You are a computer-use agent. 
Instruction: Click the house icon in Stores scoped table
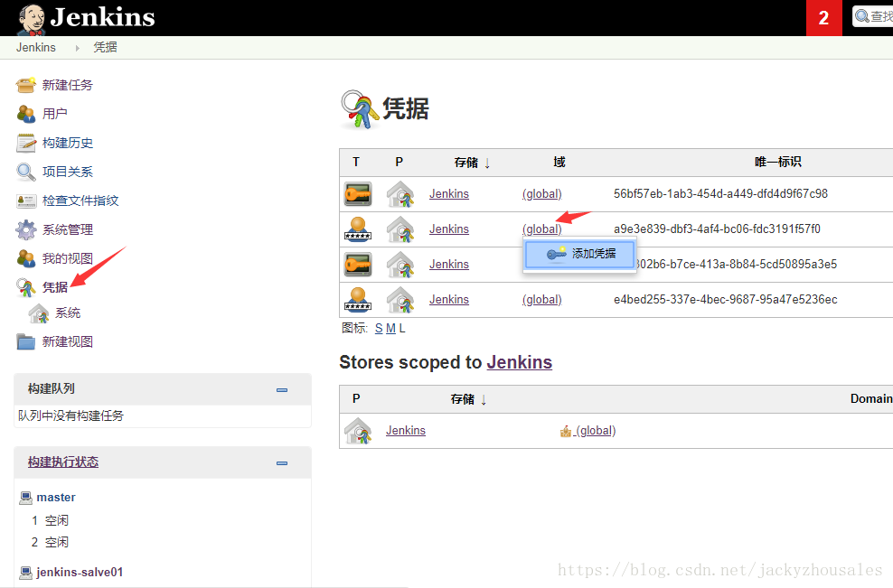click(x=358, y=431)
